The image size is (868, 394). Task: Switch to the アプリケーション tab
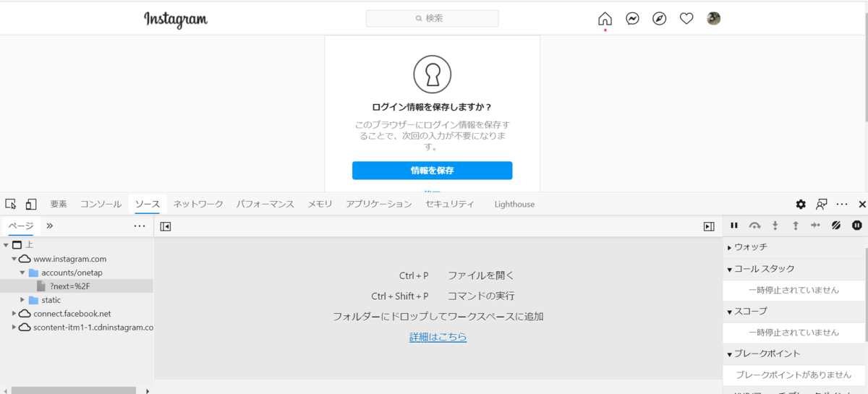point(379,204)
